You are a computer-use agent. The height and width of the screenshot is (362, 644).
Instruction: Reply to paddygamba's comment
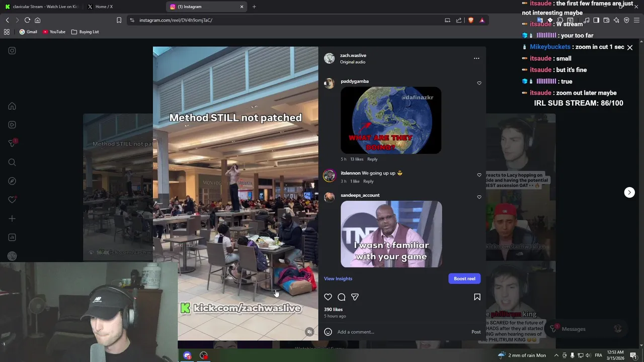pos(372,159)
